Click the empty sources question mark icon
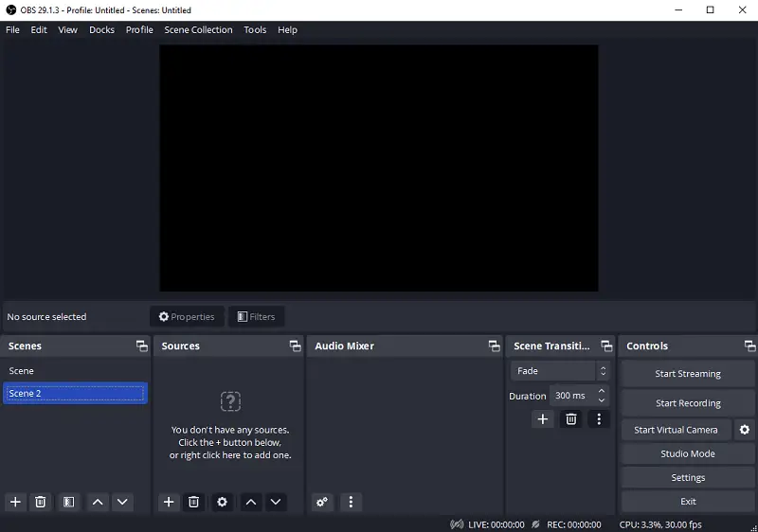758x532 pixels. pyautogui.click(x=230, y=401)
